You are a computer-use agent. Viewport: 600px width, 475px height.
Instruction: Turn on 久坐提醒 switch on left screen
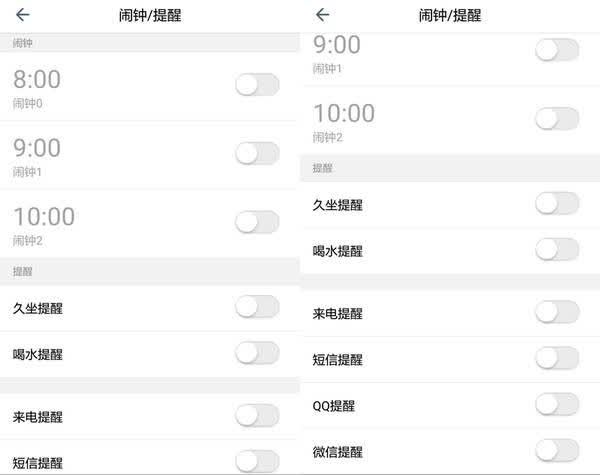pyautogui.click(x=257, y=307)
